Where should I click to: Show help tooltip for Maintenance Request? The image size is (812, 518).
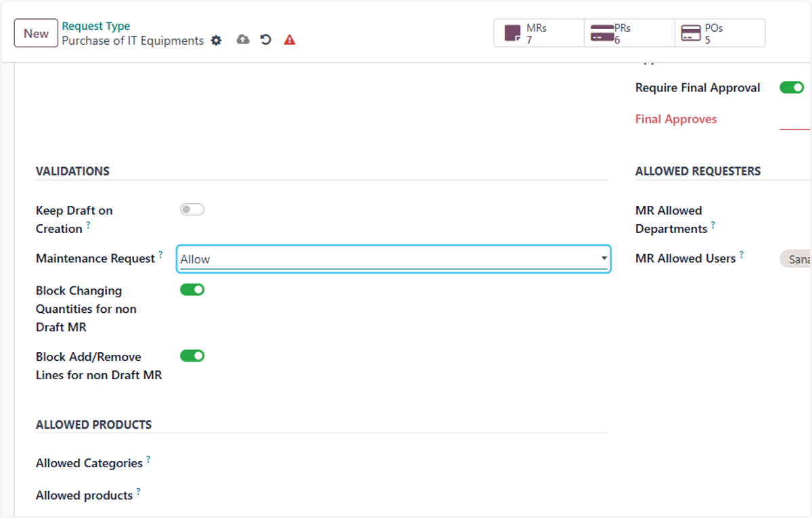click(160, 255)
